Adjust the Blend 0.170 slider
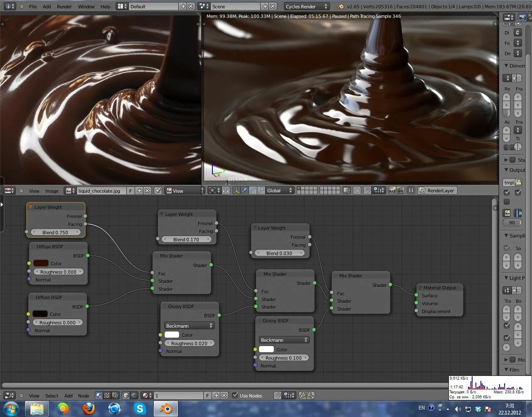Image resolution: width=532 pixels, height=417 pixels. pyautogui.click(x=187, y=239)
